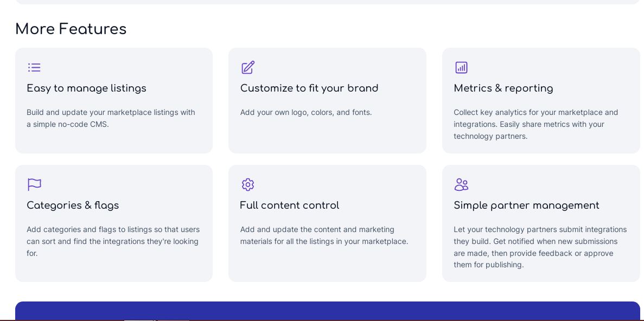
Task: Click the 'Let your technology partners submit' paragraph
Action: (x=540, y=247)
